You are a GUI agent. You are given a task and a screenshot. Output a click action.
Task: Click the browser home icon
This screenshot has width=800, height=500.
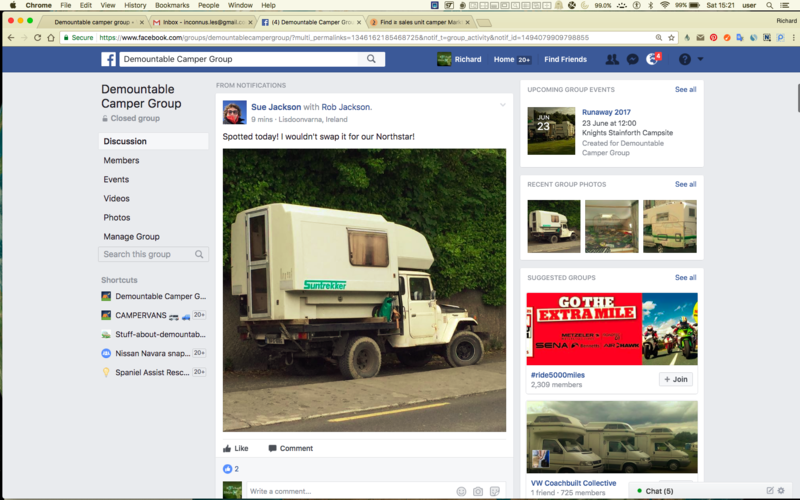51,38
